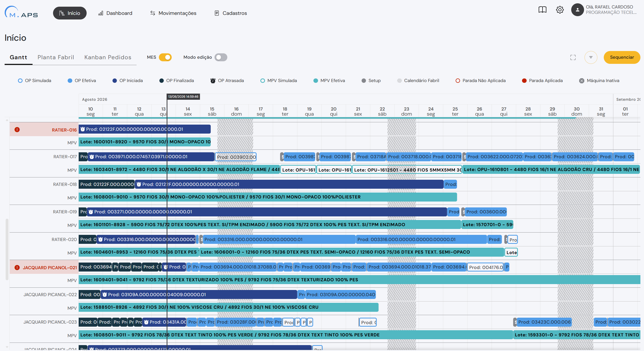
Task: Open Prod: 003622.000.0720 bar on RATIER-017
Action: [494, 157]
